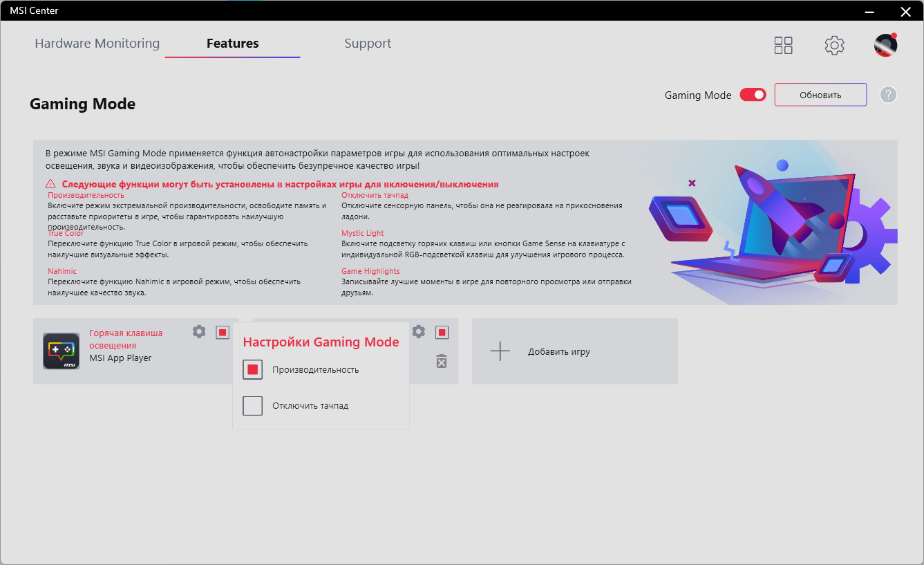
Task: Open the user profile avatar
Action: click(x=885, y=45)
